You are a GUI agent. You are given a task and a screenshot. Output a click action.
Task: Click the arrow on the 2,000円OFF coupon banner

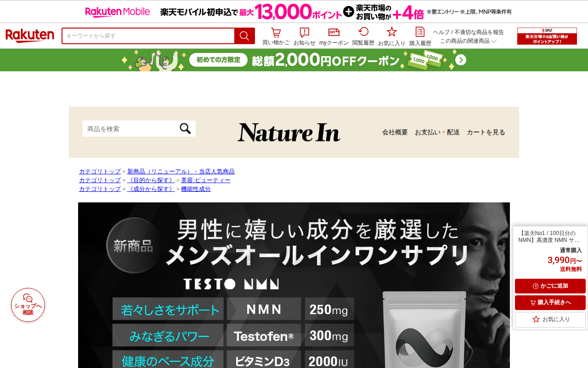(x=461, y=60)
